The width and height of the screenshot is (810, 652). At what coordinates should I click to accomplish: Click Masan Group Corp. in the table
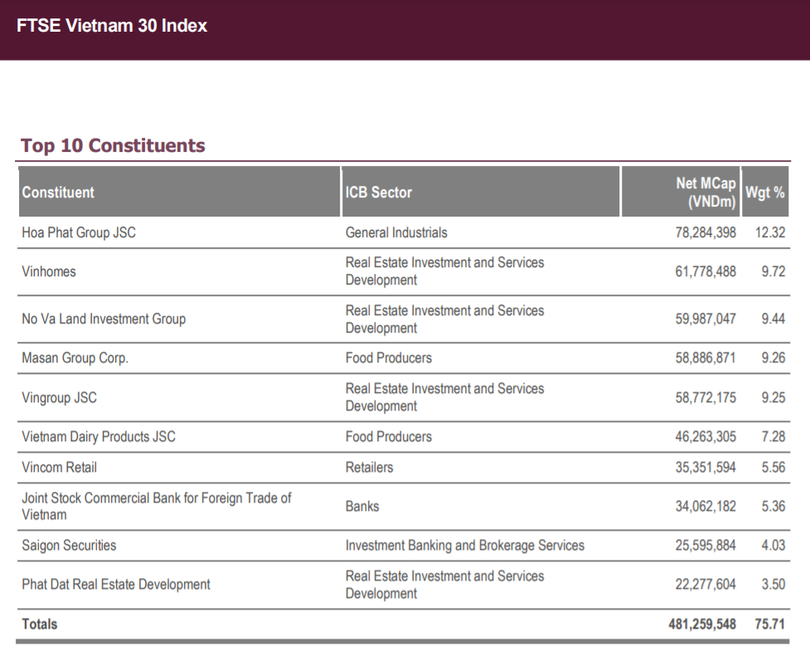pyautogui.click(x=75, y=358)
